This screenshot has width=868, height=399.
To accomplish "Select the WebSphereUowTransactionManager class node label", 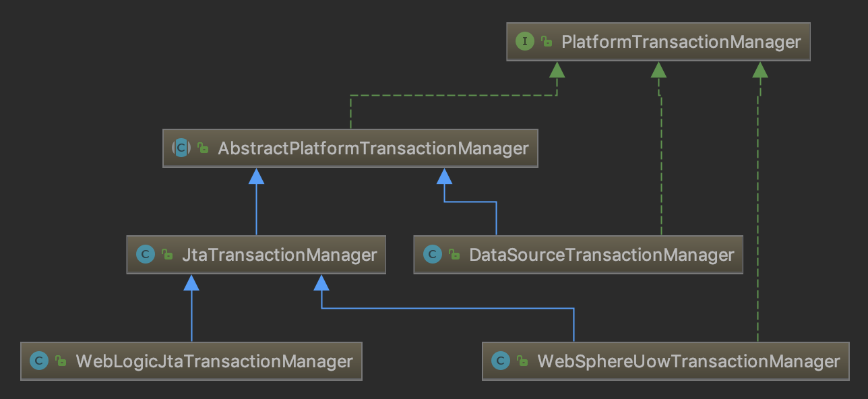I will click(688, 361).
